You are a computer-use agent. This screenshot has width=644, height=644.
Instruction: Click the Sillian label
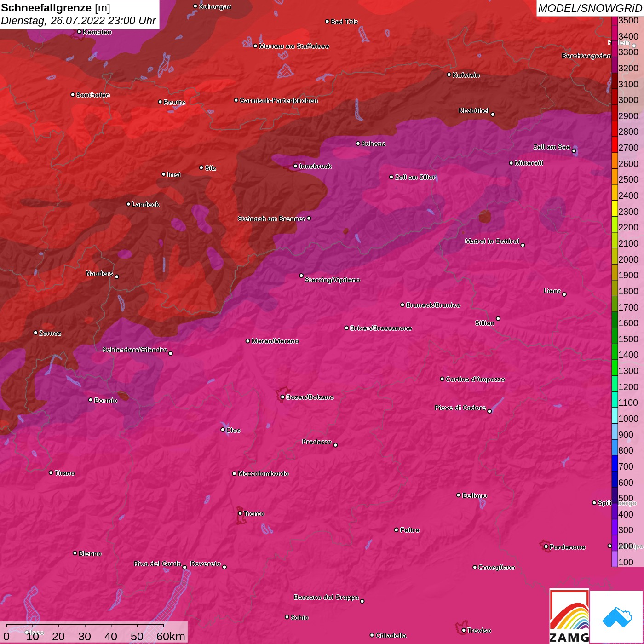point(485,323)
